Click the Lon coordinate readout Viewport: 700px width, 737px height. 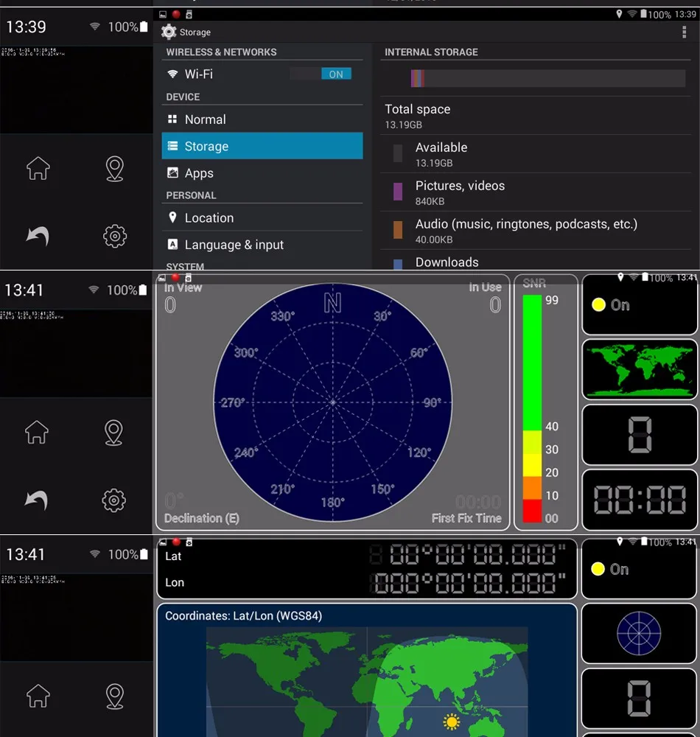coord(467,583)
